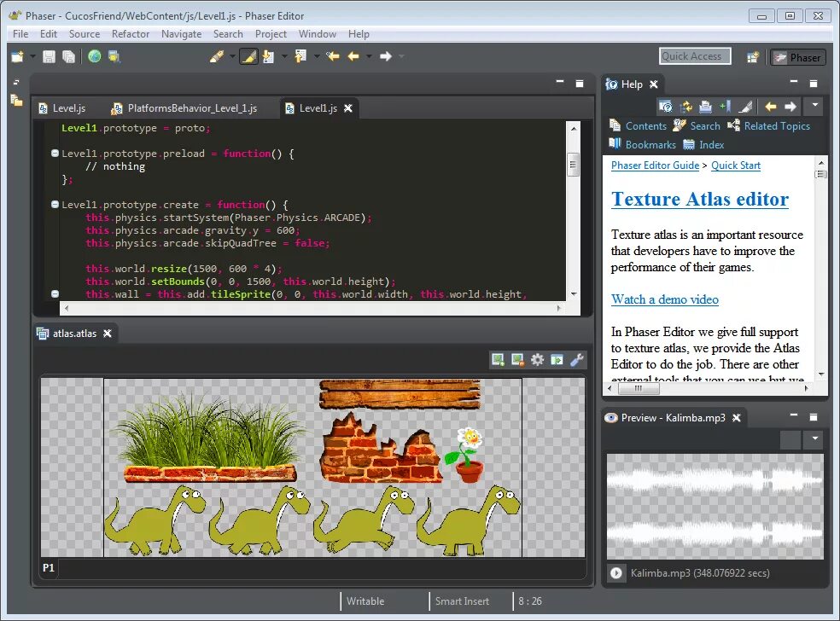Select the P1 atlas page tab
The image size is (840, 621).
49,567
